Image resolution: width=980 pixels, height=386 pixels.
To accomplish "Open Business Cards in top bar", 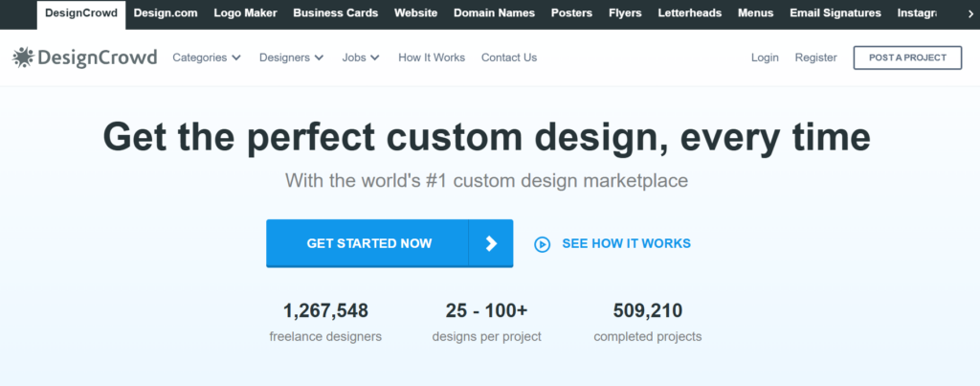I will 336,13.
